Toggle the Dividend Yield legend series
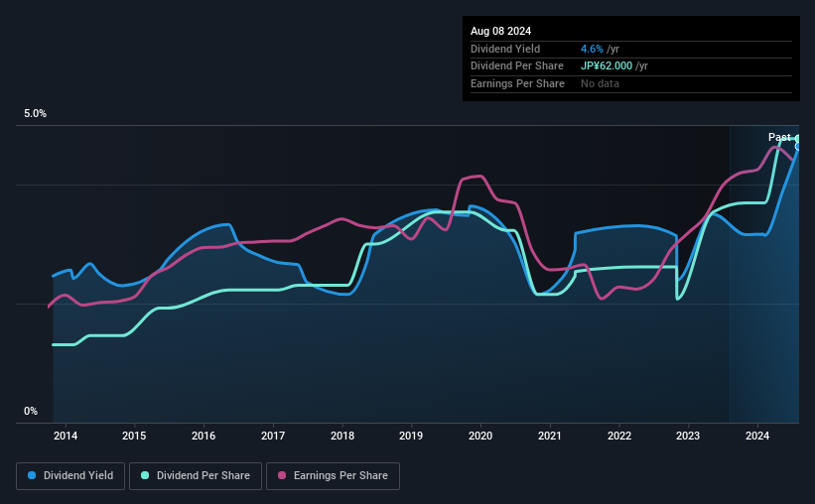The height and width of the screenshot is (504, 815). pos(69,476)
